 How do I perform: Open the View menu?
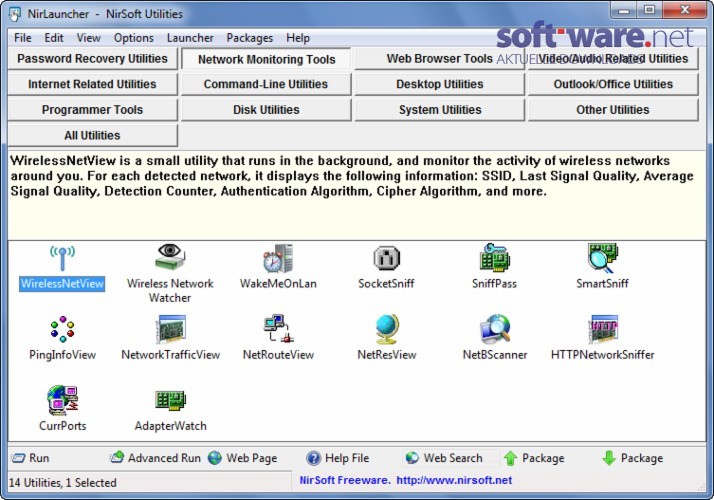[88, 38]
